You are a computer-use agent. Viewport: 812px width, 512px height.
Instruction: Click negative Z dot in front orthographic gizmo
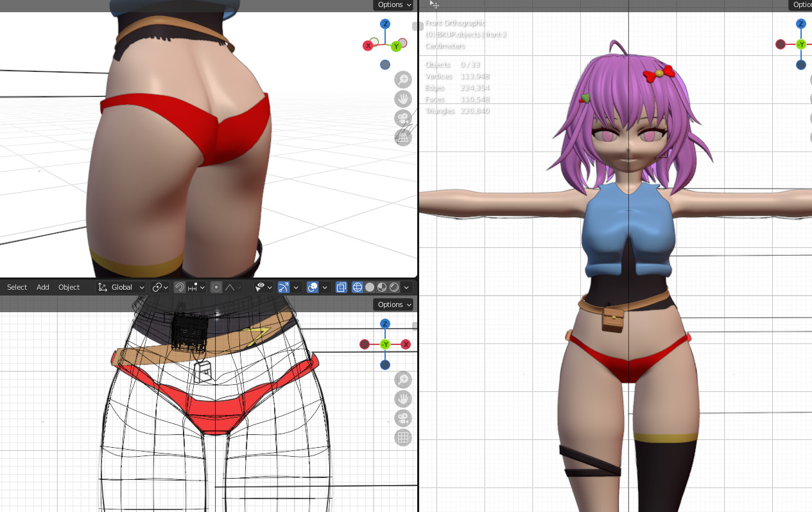pos(801,65)
